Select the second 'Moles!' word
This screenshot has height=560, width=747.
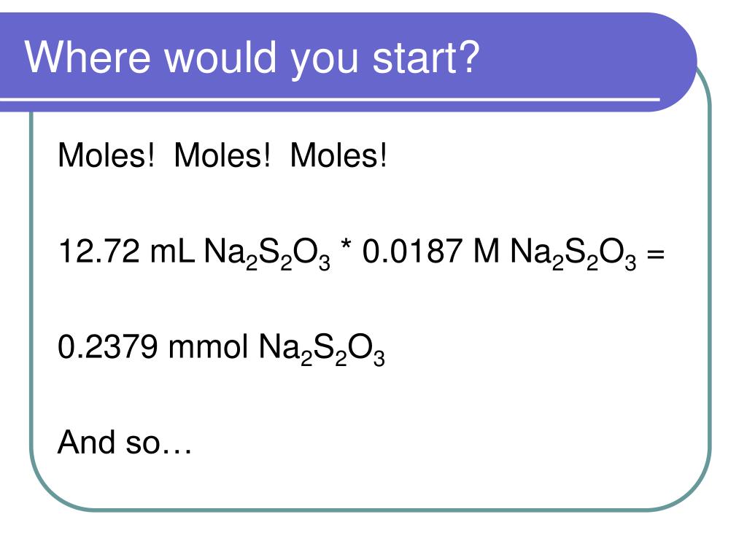[x=222, y=155]
